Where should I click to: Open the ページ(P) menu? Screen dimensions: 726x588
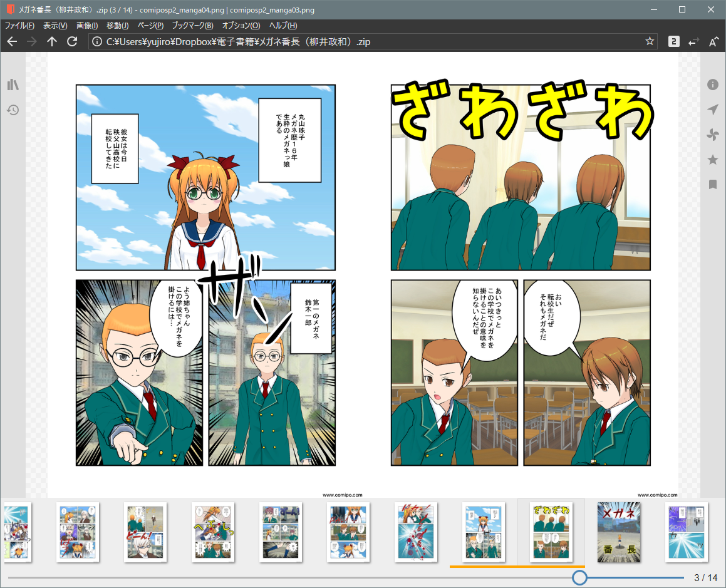point(150,26)
